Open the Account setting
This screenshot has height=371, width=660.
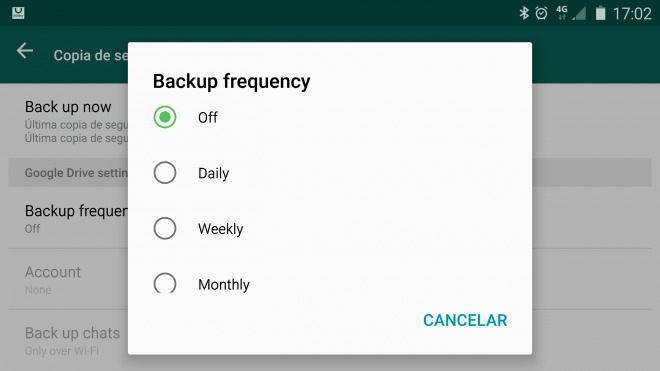tap(68, 280)
